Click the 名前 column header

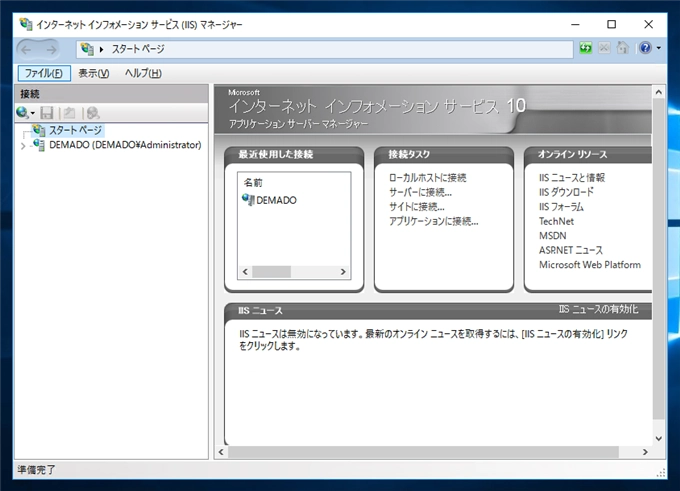[253, 183]
